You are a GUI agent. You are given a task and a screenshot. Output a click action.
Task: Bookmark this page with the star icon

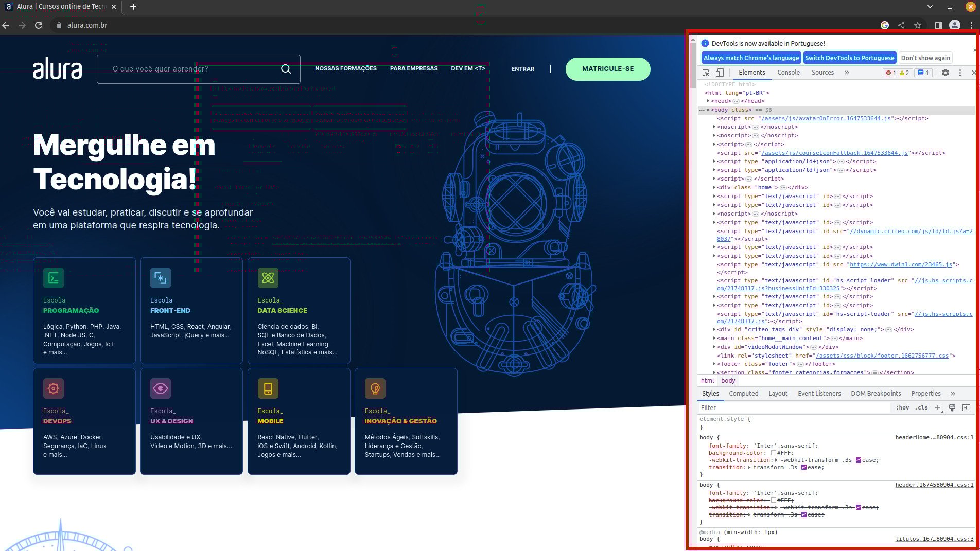918,25
